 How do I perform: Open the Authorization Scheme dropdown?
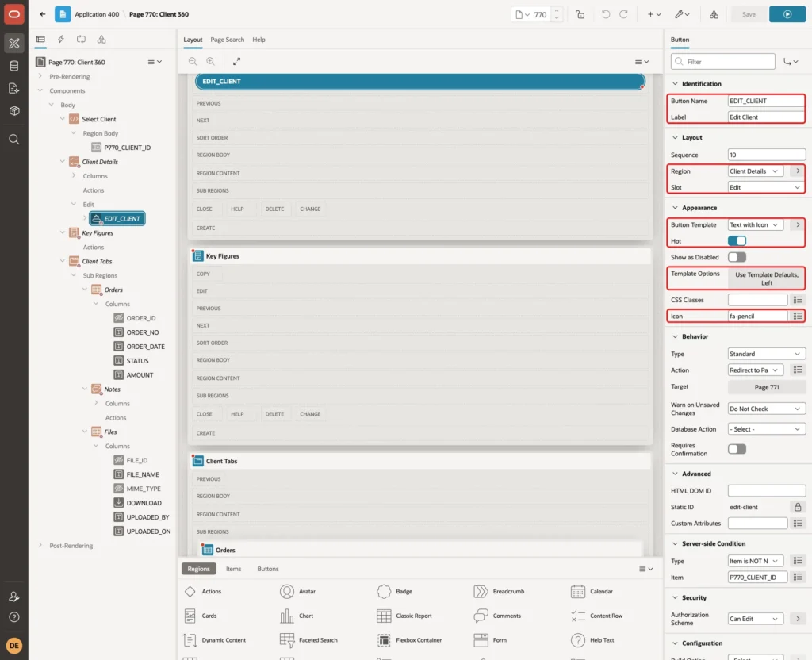coord(755,619)
